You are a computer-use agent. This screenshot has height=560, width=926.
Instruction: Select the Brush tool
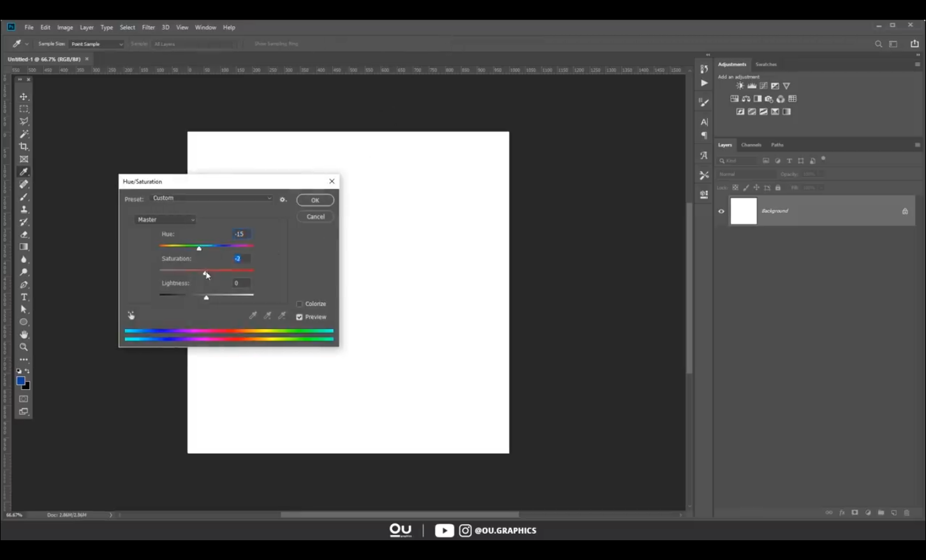click(24, 197)
